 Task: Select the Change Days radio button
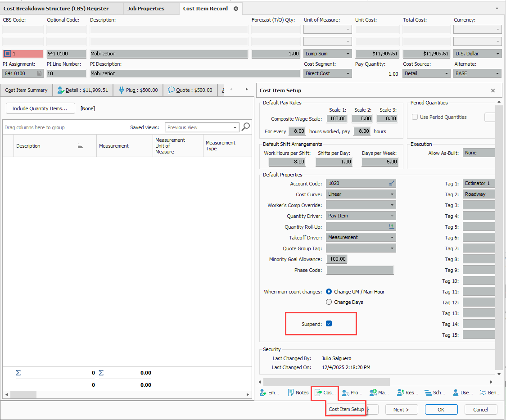[x=329, y=302]
